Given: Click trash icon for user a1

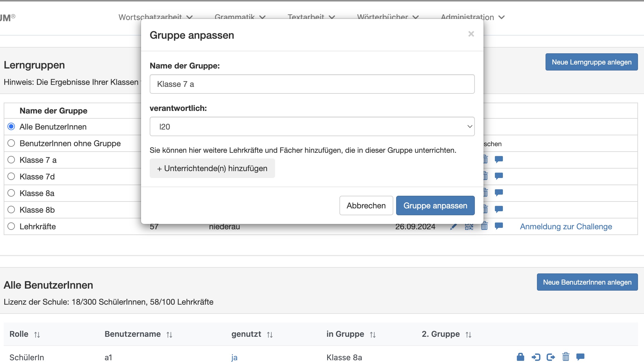Looking at the screenshot, I should [x=566, y=357].
